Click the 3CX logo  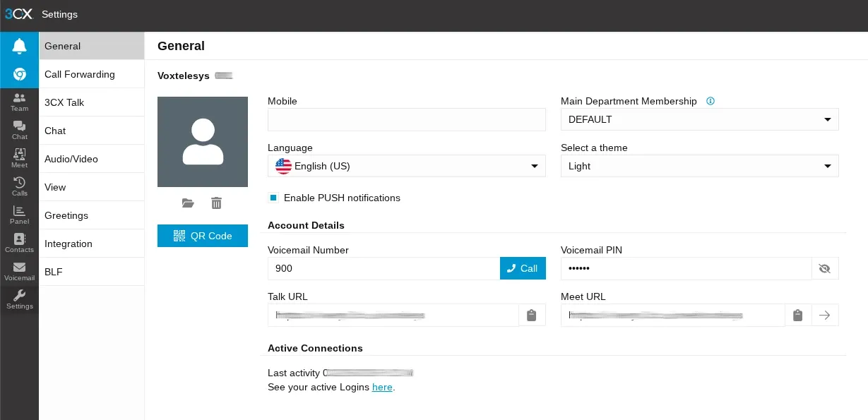click(x=19, y=14)
